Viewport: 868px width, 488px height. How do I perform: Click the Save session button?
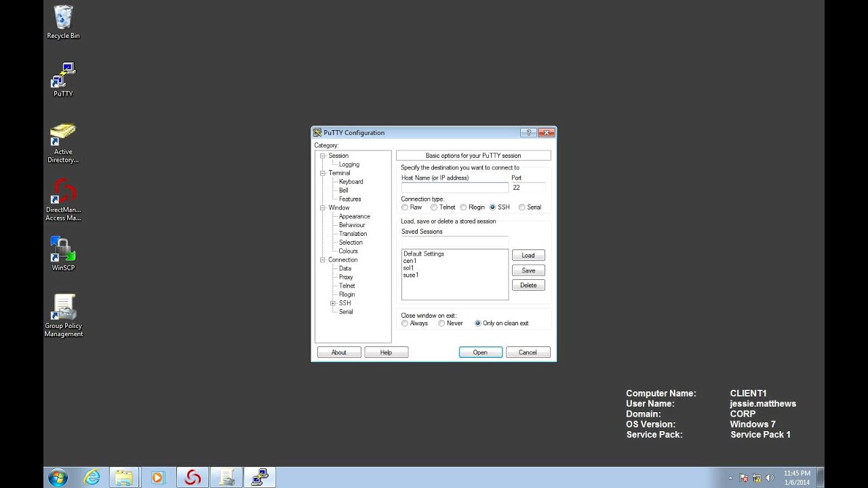click(x=528, y=270)
